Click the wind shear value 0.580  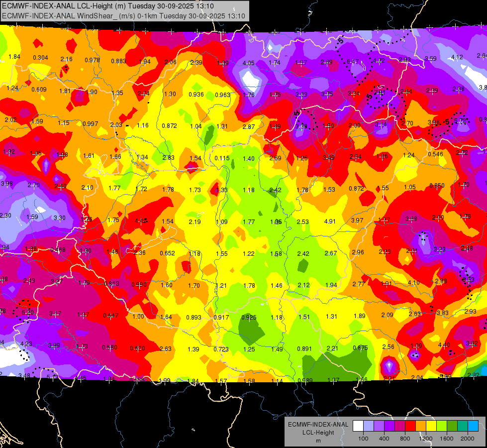coord(109,347)
